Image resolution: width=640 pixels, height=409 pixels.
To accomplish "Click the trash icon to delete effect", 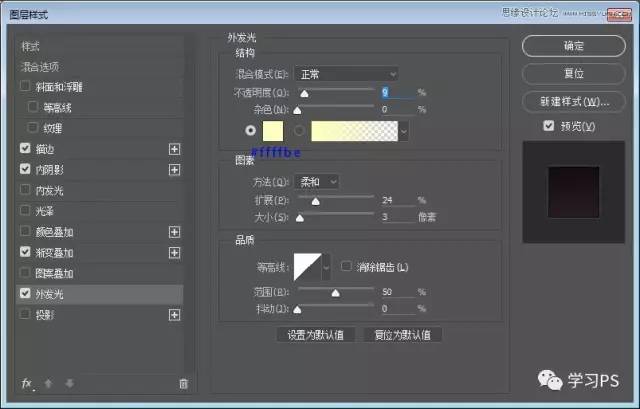I will click(x=183, y=383).
